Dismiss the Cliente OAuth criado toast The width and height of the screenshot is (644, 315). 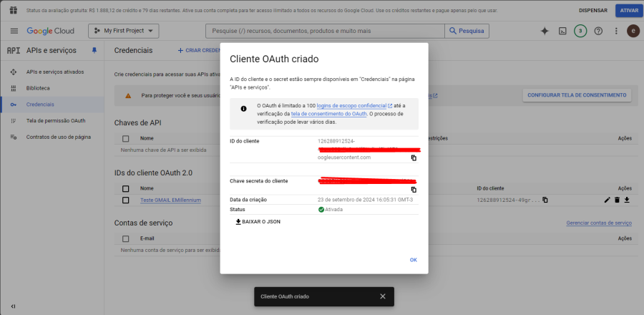point(383,296)
